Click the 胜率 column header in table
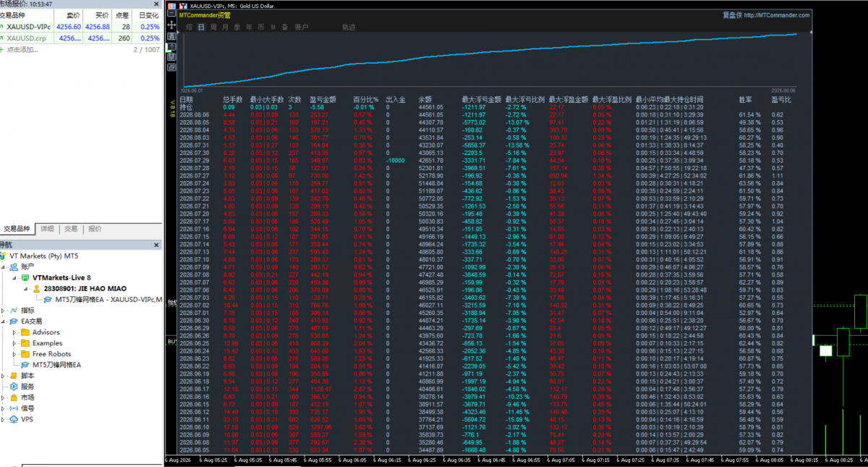Image resolution: width=868 pixels, height=467 pixels. coord(745,99)
